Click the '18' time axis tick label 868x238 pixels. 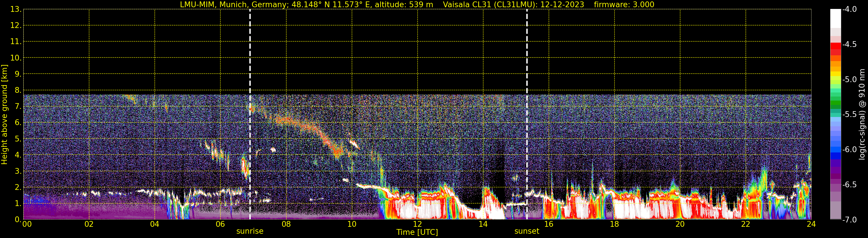pos(614,224)
